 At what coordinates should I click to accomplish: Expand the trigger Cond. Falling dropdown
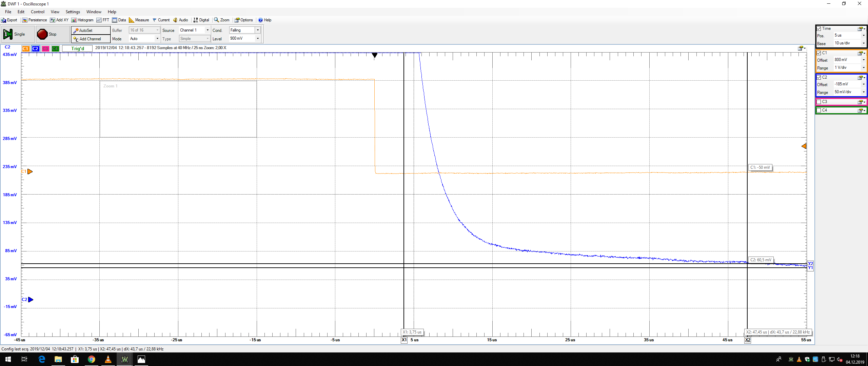coord(258,30)
